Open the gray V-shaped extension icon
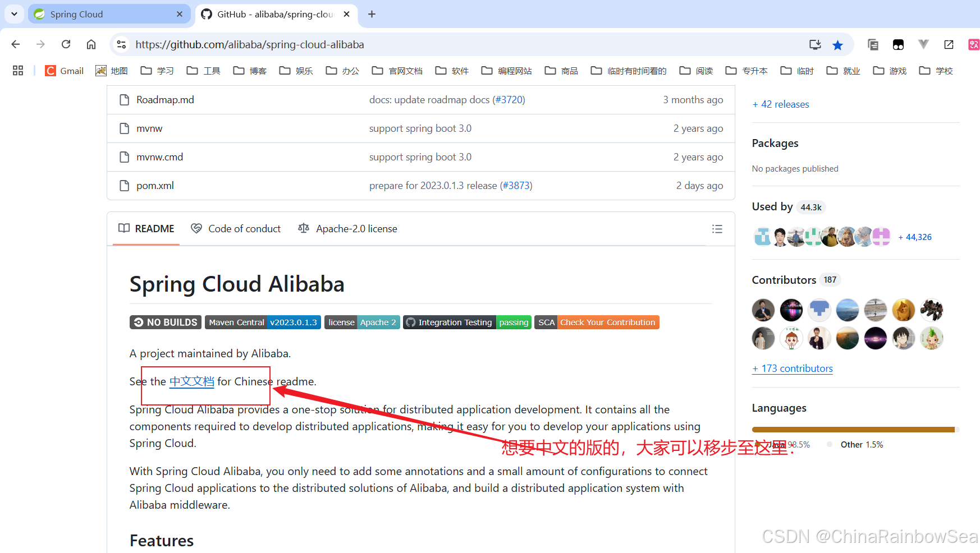The image size is (980, 553). click(x=923, y=44)
